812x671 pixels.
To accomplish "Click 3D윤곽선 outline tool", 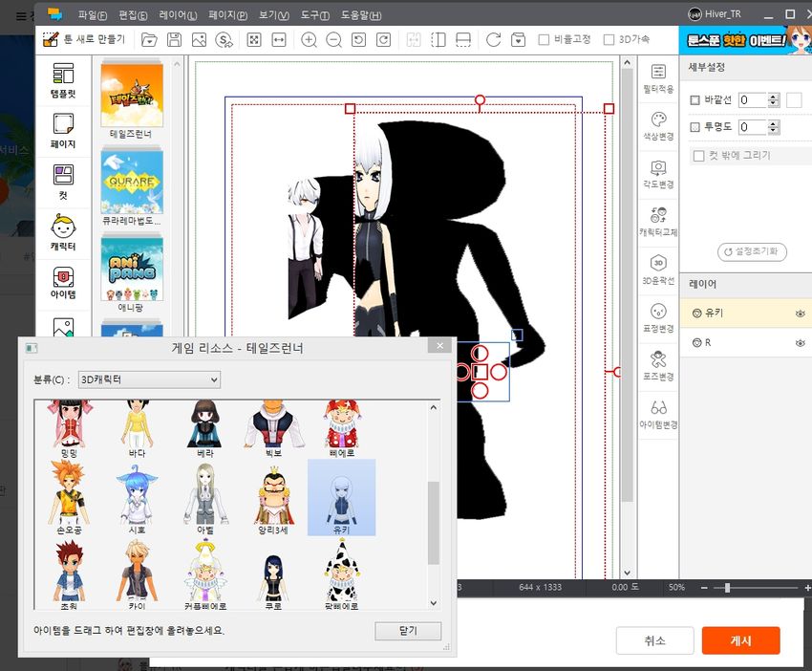I will point(658,270).
